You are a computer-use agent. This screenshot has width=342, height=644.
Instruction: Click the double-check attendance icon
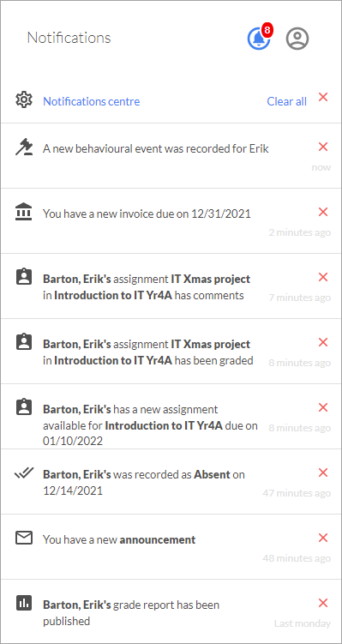point(24,472)
